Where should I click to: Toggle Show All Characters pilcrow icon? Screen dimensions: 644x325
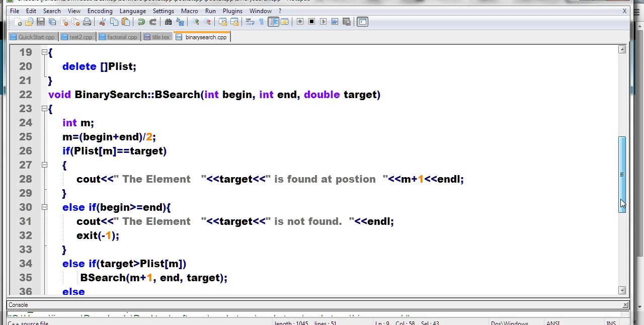tap(261, 22)
